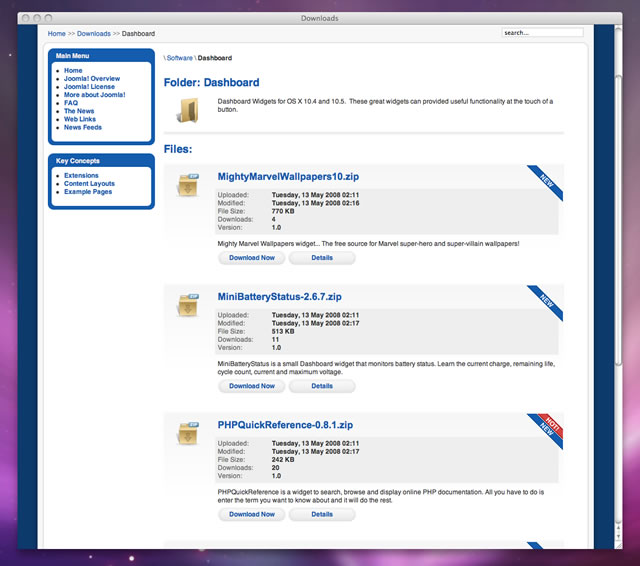Click the MightyMarvelWallpapers10 zip file icon

click(188, 185)
